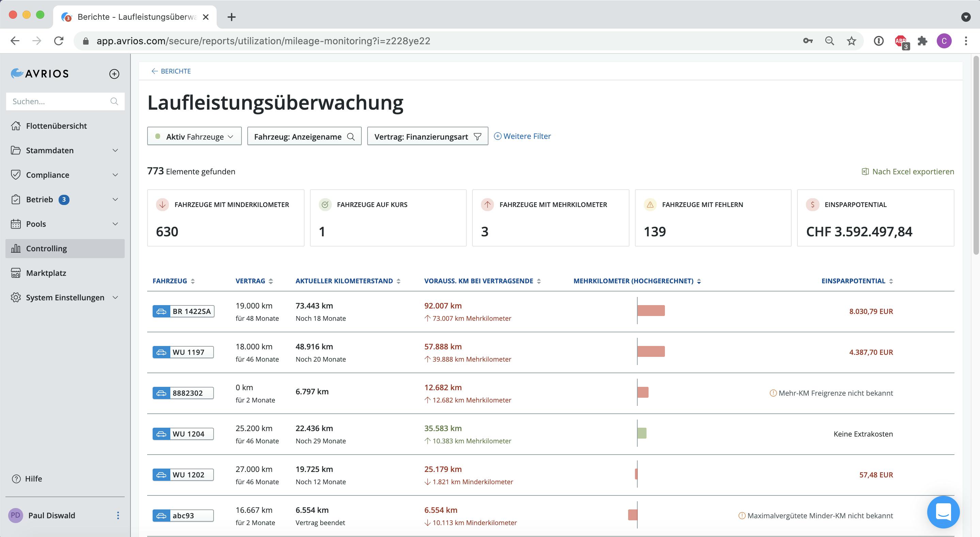Click the Adblock Plus extension icon
Image resolution: width=980 pixels, height=537 pixels.
pos(901,41)
